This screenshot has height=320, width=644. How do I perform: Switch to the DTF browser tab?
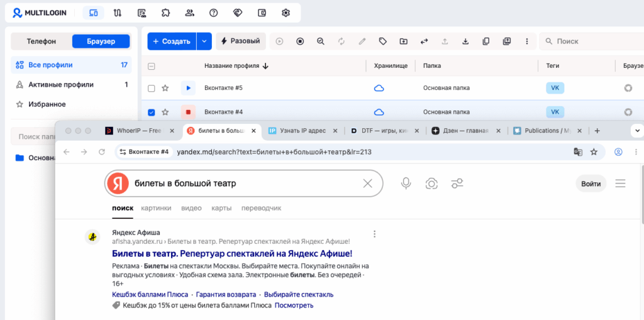(385, 131)
